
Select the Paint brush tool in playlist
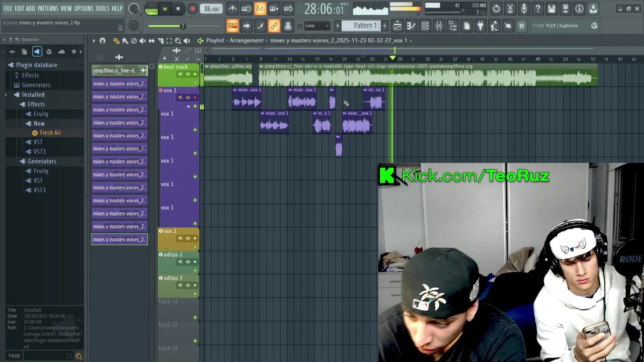[125, 41]
